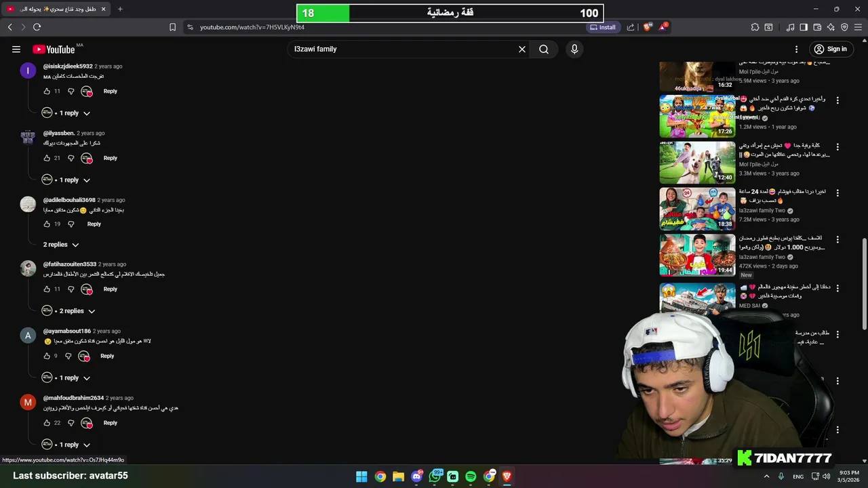This screenshot has height=488, width=868.
Task: Open Discord from the taskbar
Action: click(x=416, y=476)
